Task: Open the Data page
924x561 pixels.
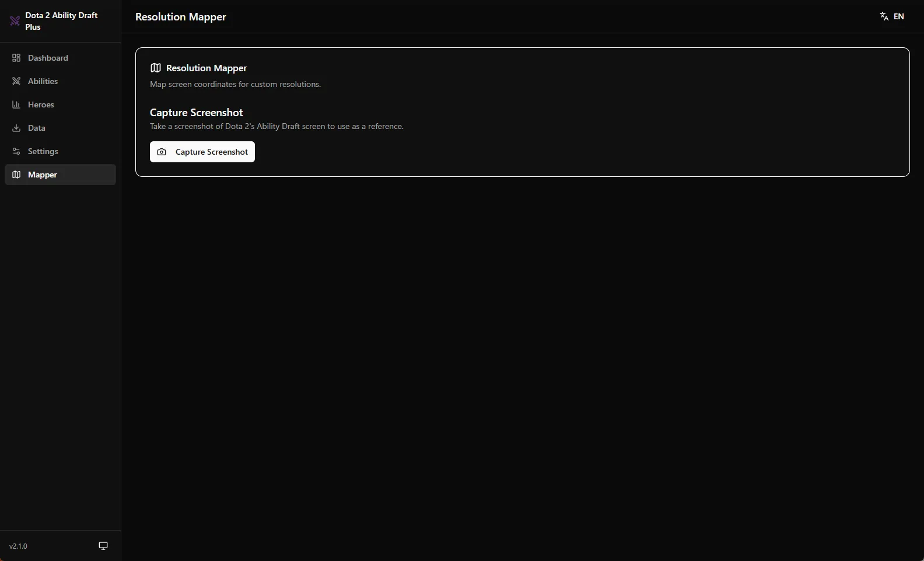Action: pos(60,128)
